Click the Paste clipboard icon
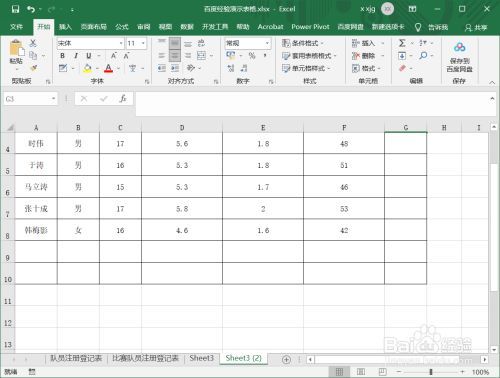Screen dimensions: 500x378 tap(16, 48)
